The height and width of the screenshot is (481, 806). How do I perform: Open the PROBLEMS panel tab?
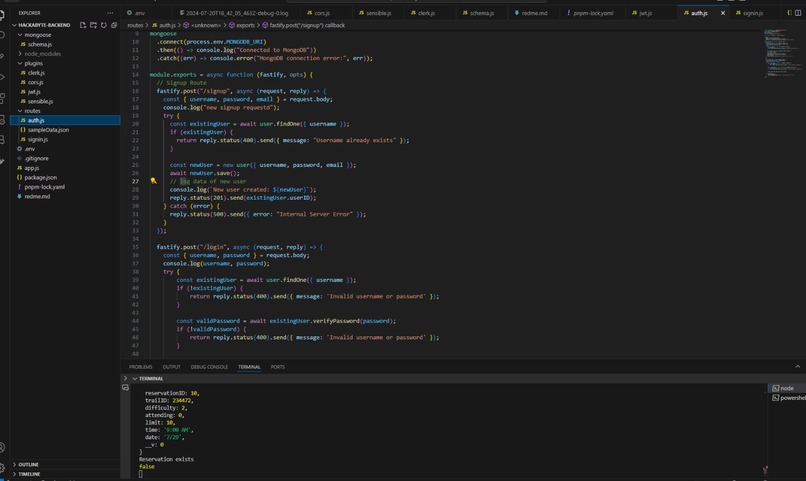140,367
